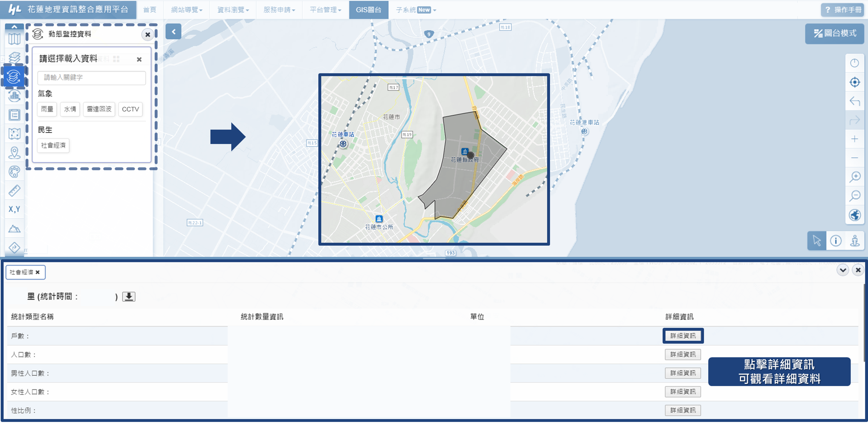Click the locate-me crosshair icon
The image size is (868, 423).
pyautogui.click(x=854, y=82)
